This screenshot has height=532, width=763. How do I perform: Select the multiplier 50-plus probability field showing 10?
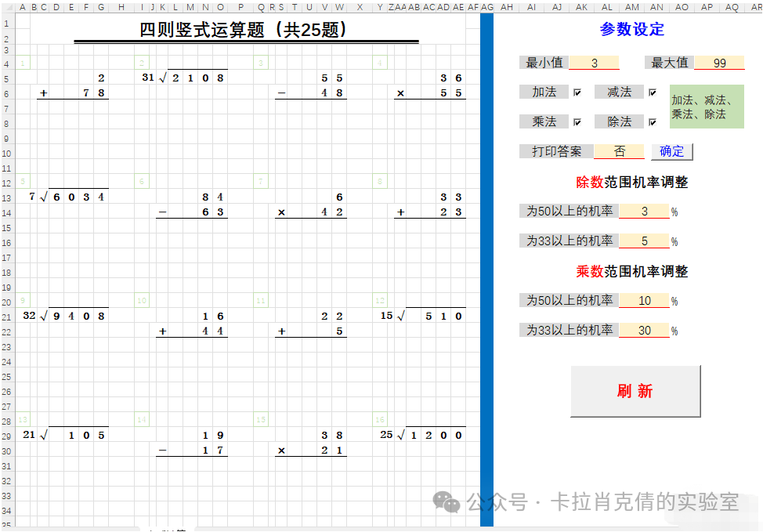644,300
